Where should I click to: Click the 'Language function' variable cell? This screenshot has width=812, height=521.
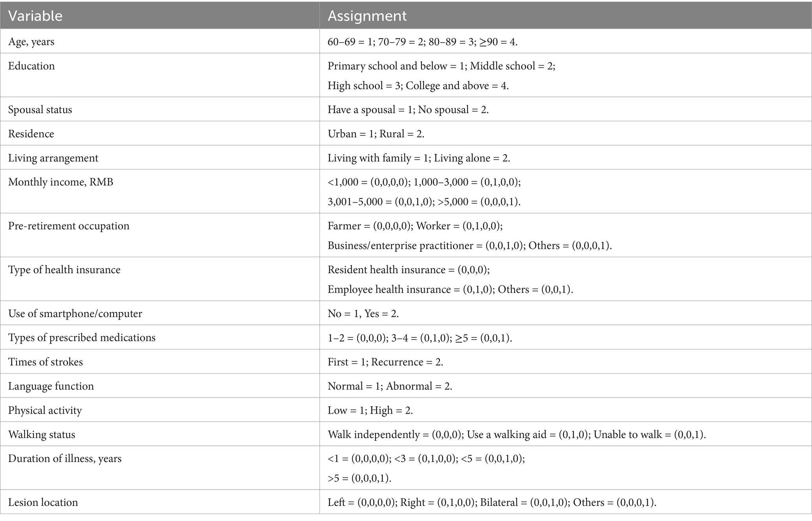(51, 386)
